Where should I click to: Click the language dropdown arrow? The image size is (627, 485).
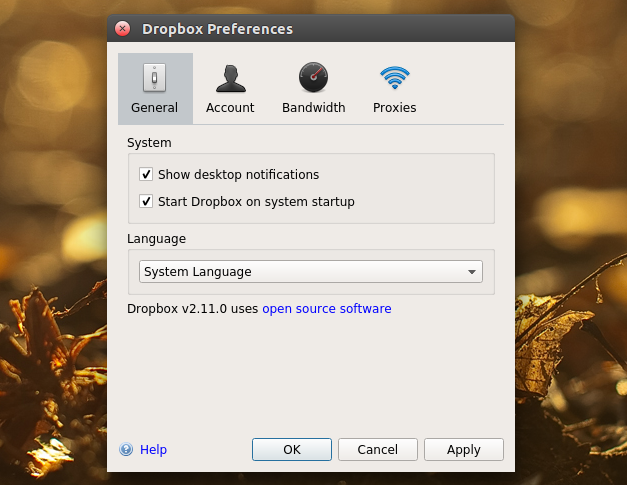coord(472,272)
